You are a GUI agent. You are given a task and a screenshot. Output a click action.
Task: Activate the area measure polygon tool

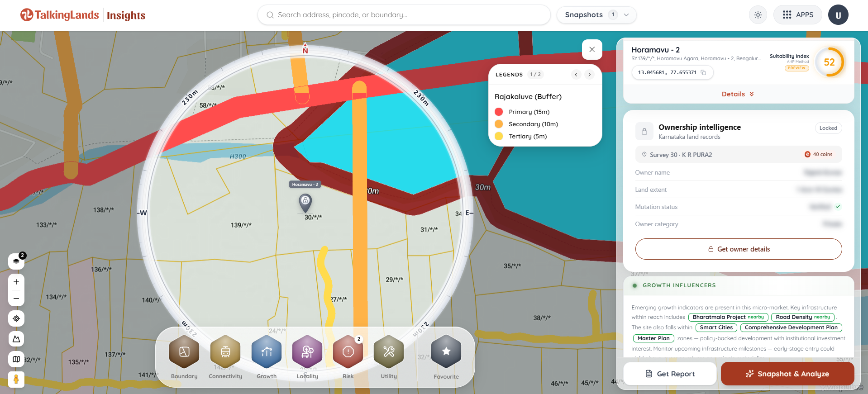[16, 339]
